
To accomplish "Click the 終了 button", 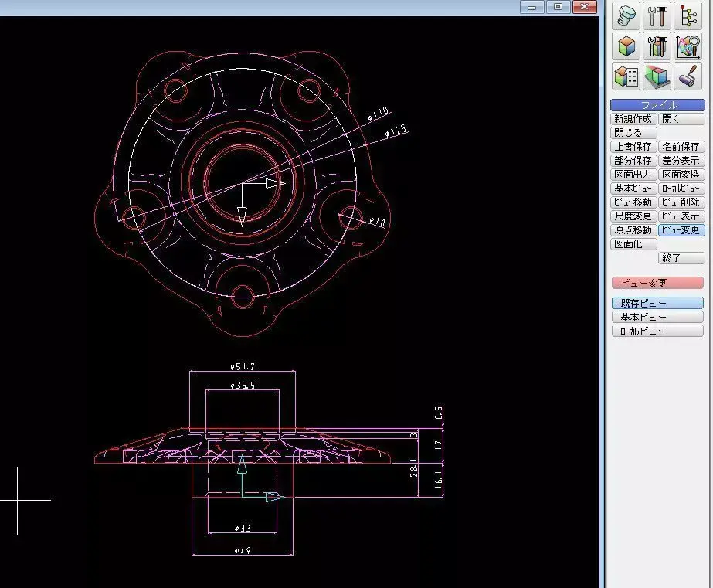I will [x=681, y=258].
